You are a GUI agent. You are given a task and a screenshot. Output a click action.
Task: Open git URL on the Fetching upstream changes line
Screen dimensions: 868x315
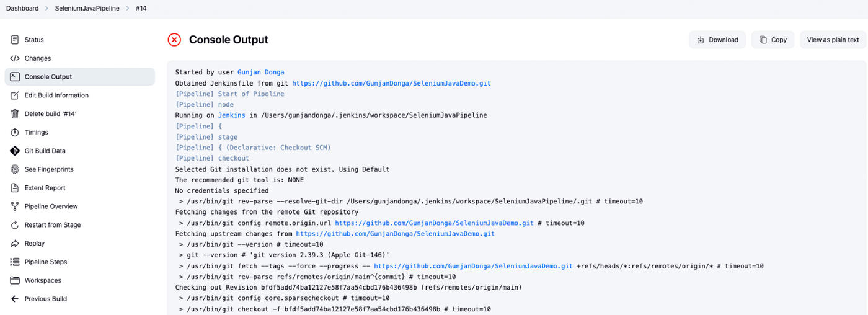[395, 234]
